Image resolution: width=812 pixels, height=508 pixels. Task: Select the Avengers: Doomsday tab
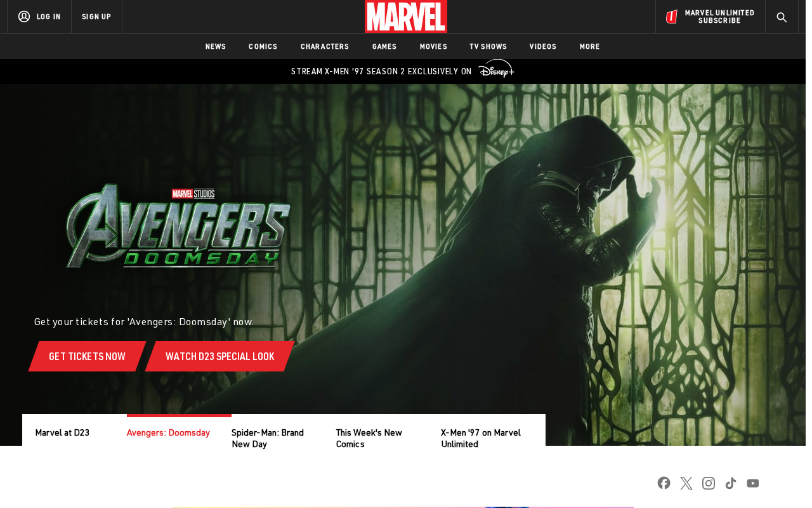point(168,432)
